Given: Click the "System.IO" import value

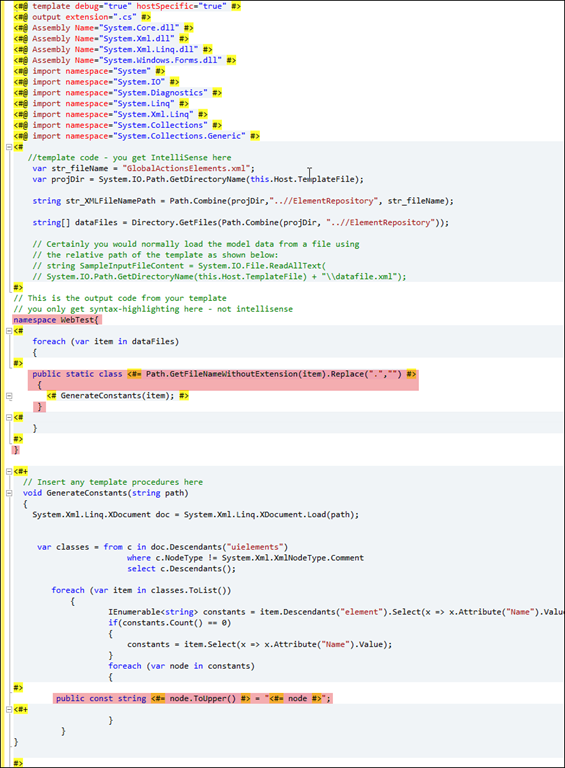Looking at the screenshot, I should pos(139,82).
